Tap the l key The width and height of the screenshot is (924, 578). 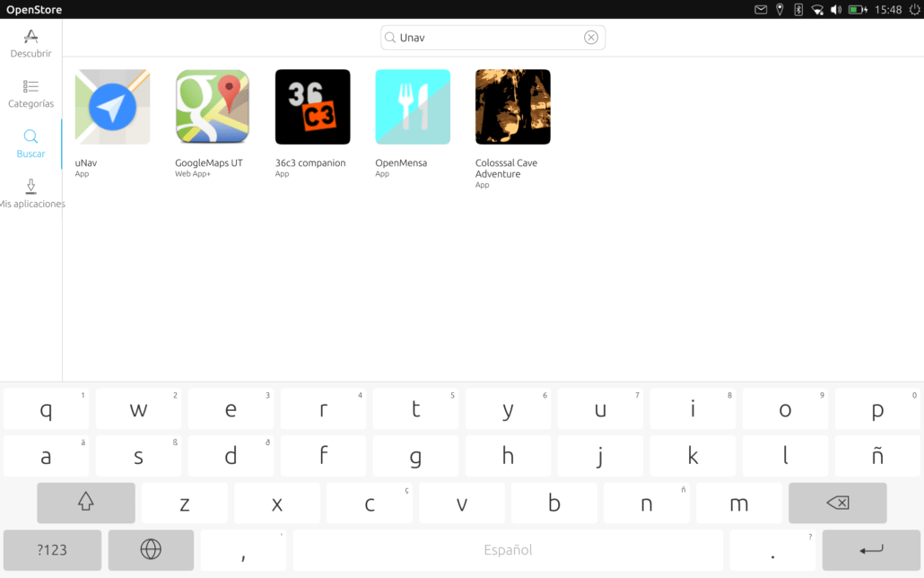pos(786,455)
